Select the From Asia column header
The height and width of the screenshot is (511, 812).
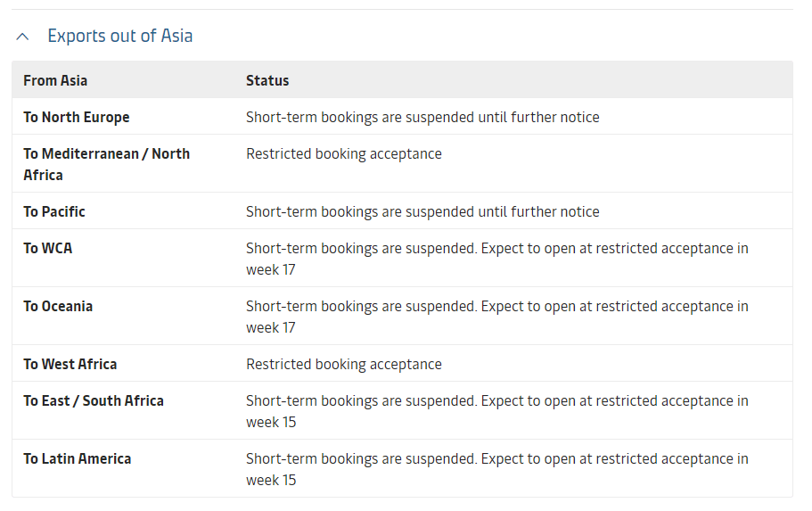coord(55,81)
